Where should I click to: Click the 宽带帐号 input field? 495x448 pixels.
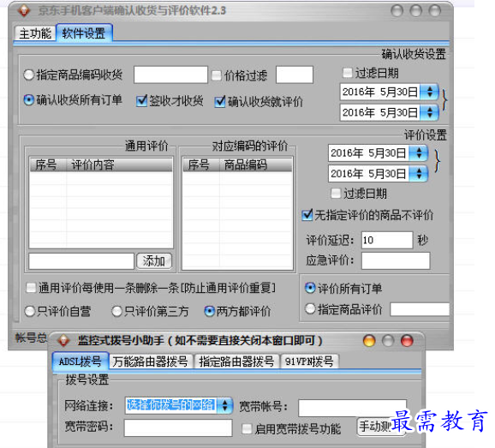[x=352, y=408]
